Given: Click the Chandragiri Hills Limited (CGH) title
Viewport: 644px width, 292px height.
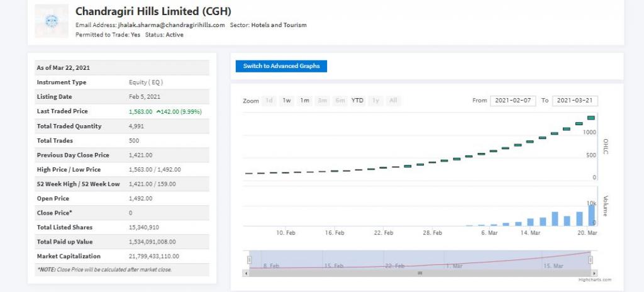Looking at the screenshot, I should 153,11.
